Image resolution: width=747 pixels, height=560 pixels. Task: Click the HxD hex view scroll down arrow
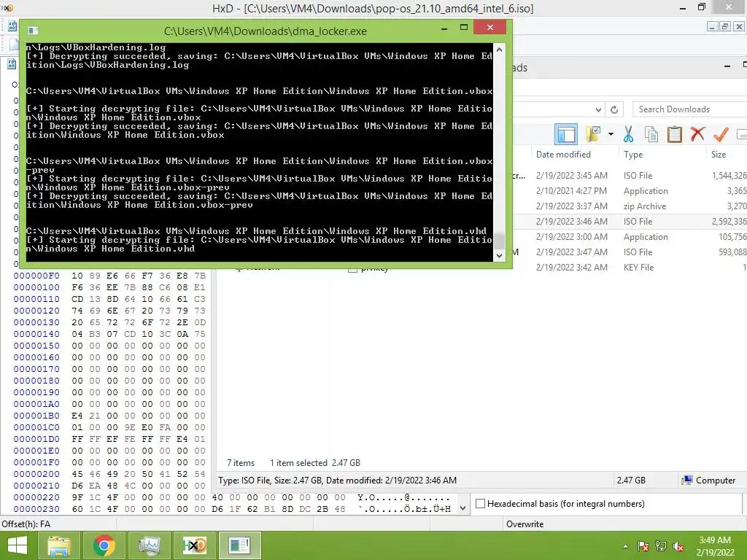(x=462, y=508)
